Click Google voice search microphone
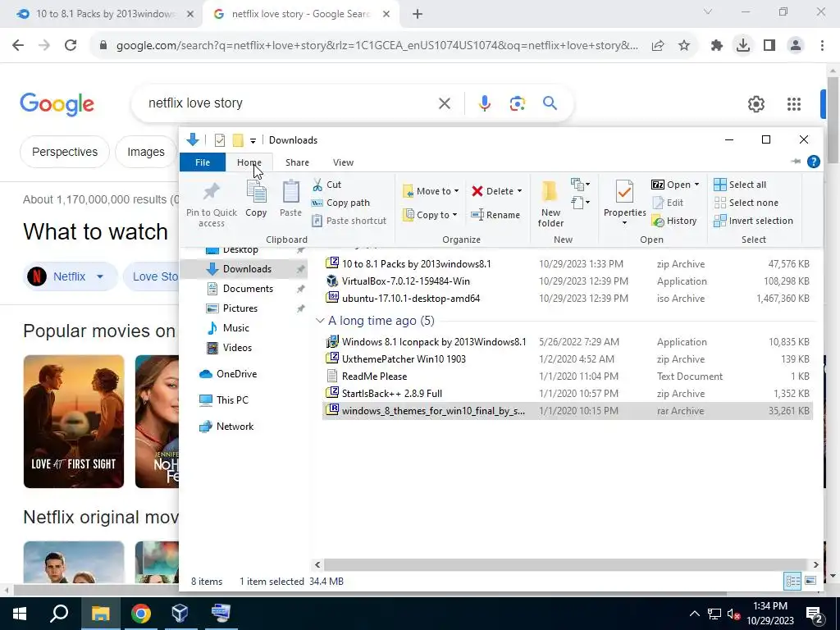 484,103
